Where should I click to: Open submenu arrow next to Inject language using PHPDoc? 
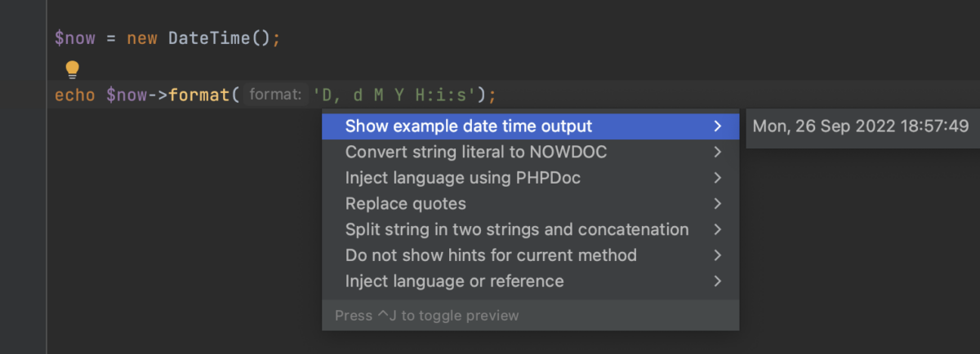click(717, 178)
